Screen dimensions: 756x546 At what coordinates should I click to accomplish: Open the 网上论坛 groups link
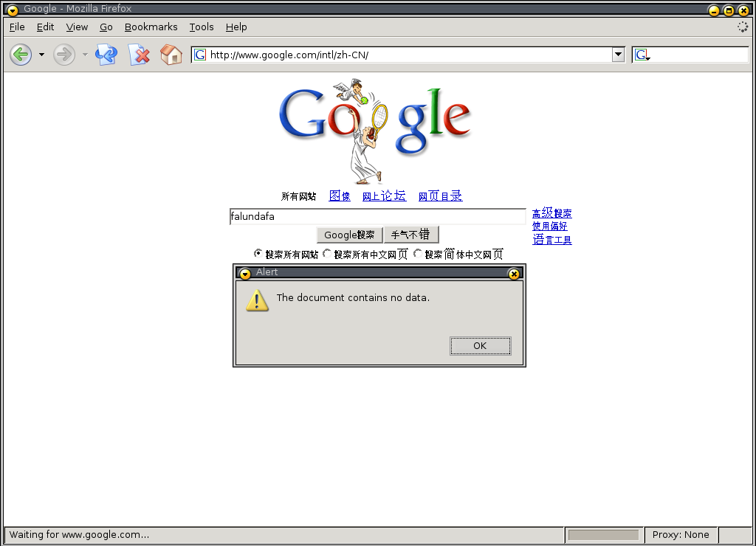pyautogui.click(x=384, y=196)
